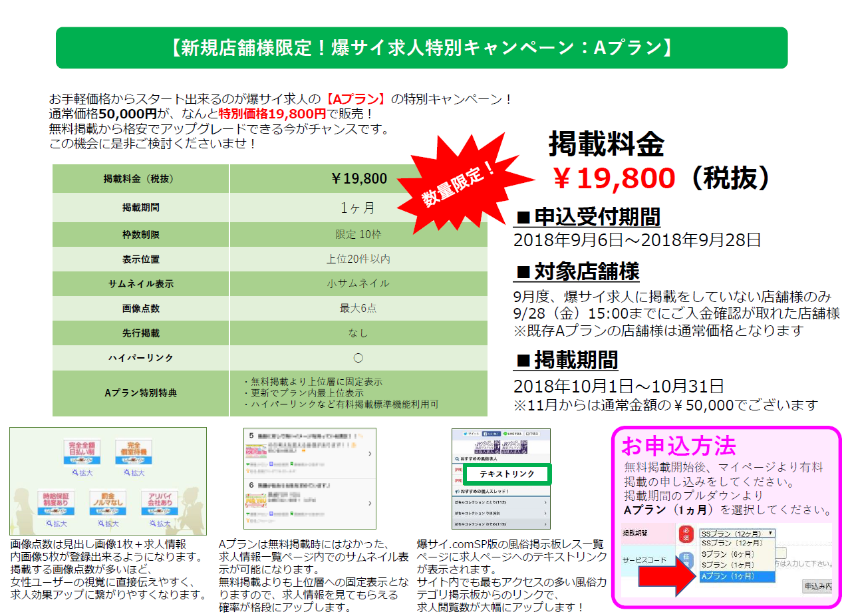The width and height of the screenshot is (844, 616).
Task: Click the Facebook share icon in the SP screenshot
Action: coord(491,434)
